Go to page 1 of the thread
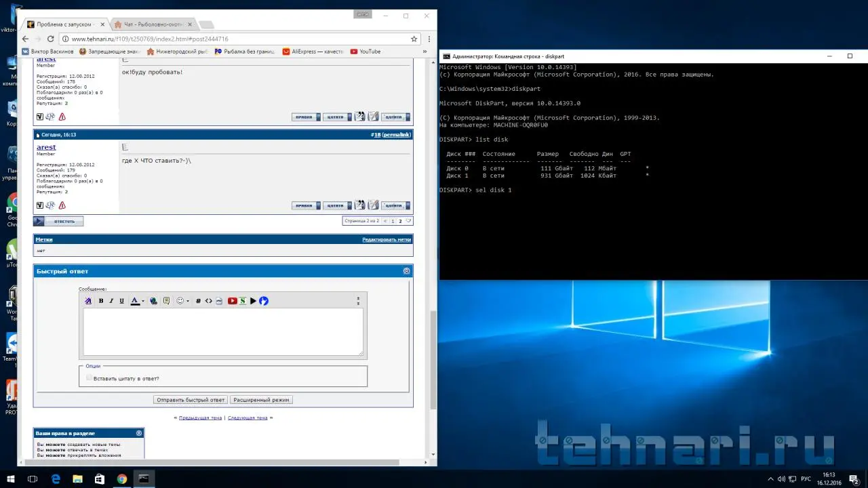 pos(393,221)
